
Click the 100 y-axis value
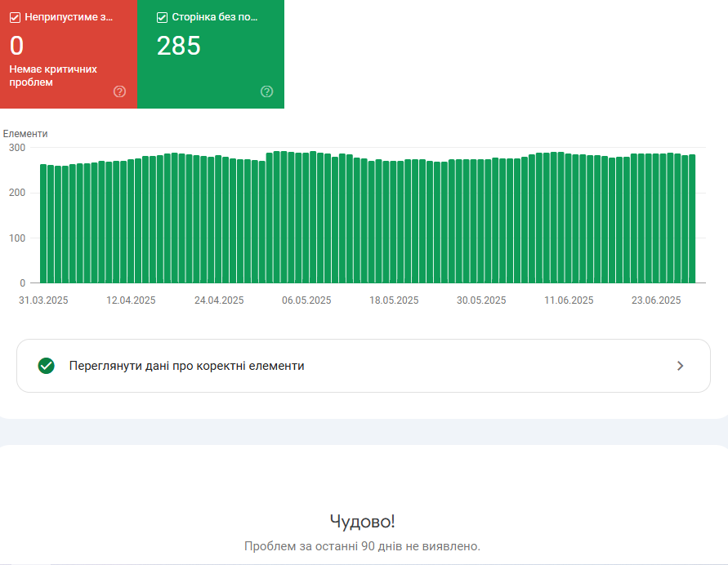click(x=17, y=238)
